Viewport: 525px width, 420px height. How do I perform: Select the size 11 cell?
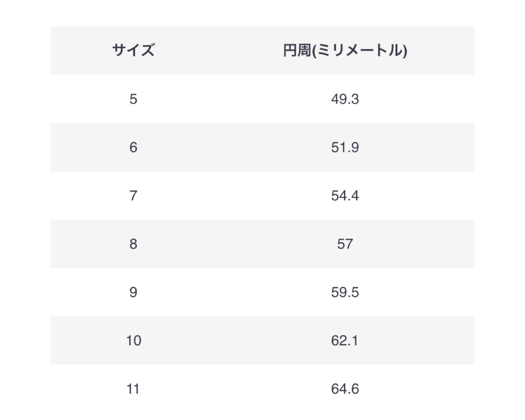[133, 388]
